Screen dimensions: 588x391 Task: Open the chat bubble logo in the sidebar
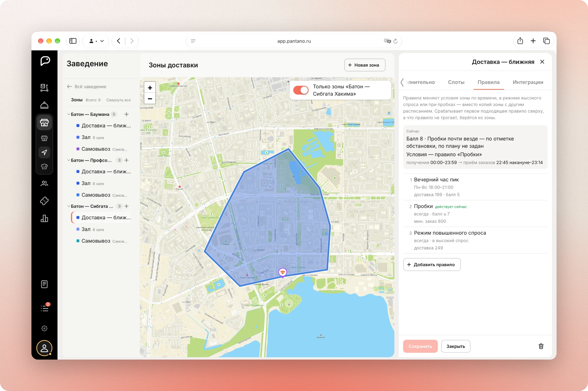point(45,61)
